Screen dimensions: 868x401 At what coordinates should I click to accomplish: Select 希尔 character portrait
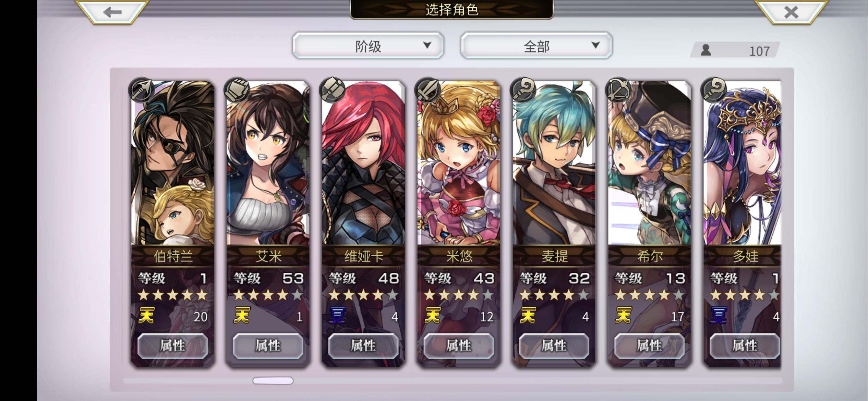pos(649,163)
